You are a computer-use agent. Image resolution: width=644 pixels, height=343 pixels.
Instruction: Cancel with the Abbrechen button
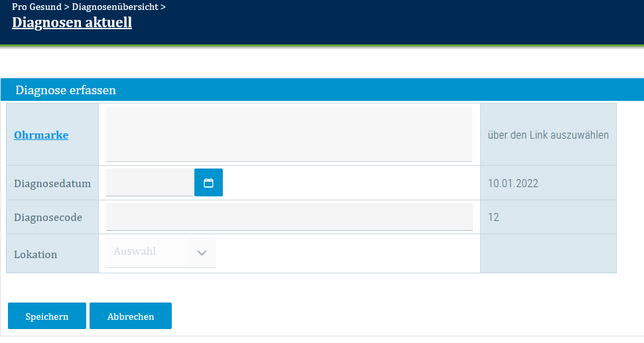pyautogui.click(x=131, y=316)
